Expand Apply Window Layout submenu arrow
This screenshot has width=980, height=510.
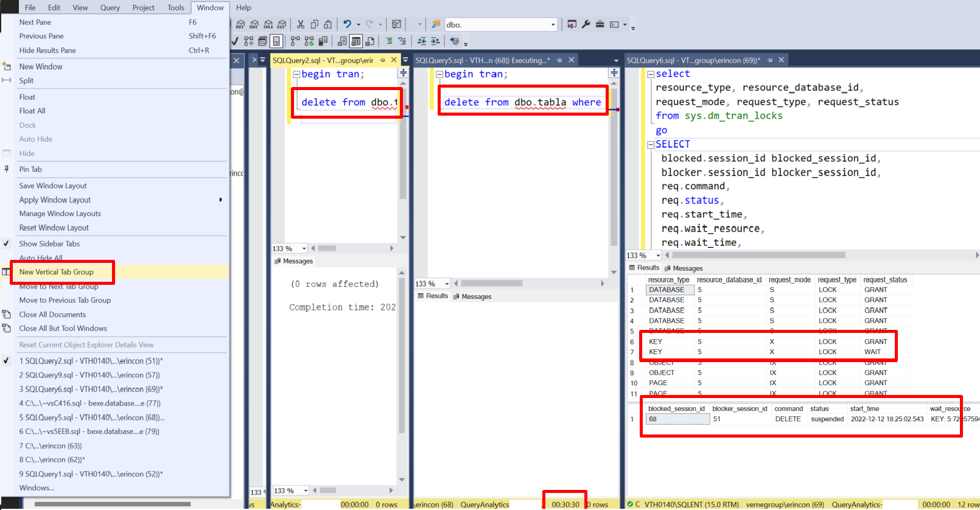tap(220, 200)
